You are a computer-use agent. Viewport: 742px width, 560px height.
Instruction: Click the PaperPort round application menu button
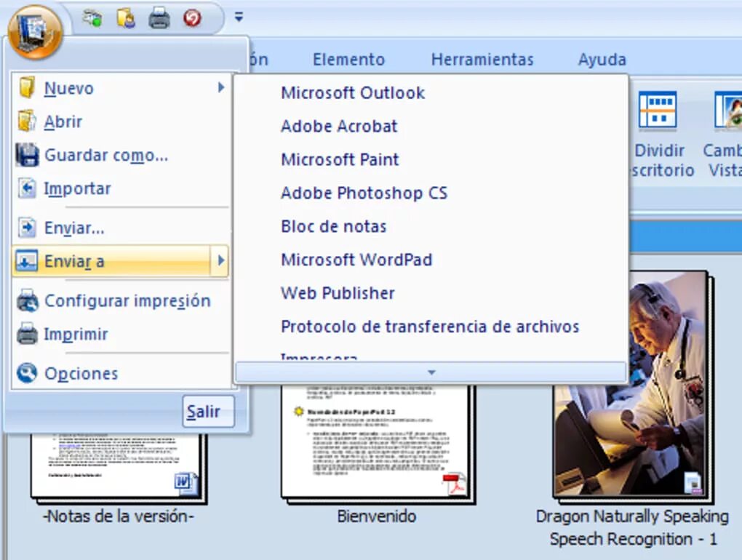(x=35, y=32)
